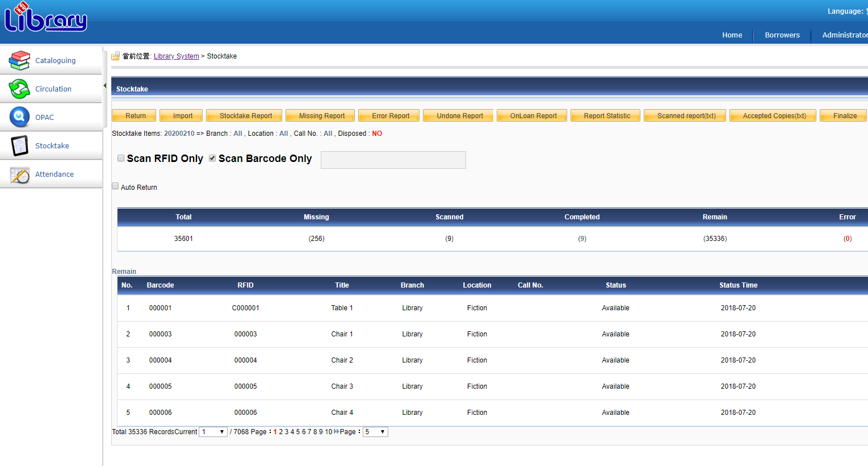Uncheck Scan Barcode Only checkbox

click(x=212, y=158)
